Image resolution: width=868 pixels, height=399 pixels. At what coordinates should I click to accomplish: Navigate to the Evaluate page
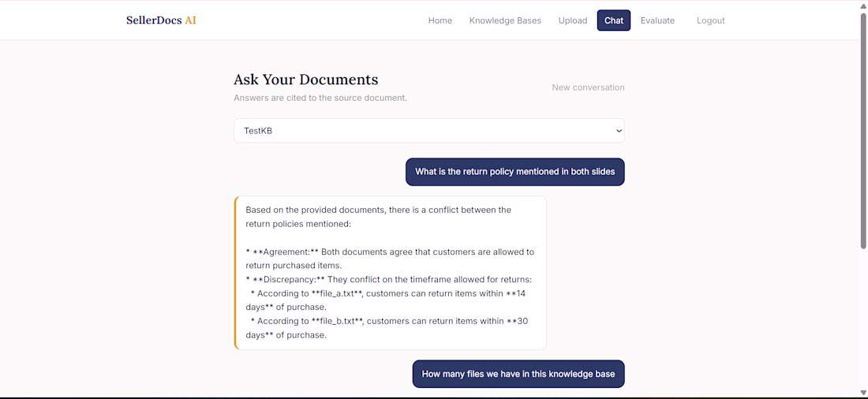click(x=657, y=21)
